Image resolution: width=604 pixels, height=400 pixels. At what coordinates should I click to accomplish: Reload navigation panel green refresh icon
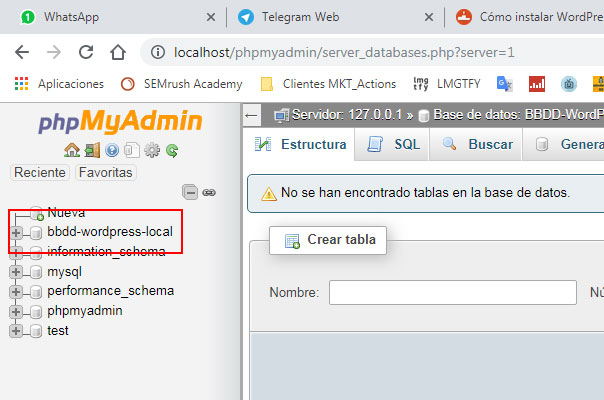(172, 150)
